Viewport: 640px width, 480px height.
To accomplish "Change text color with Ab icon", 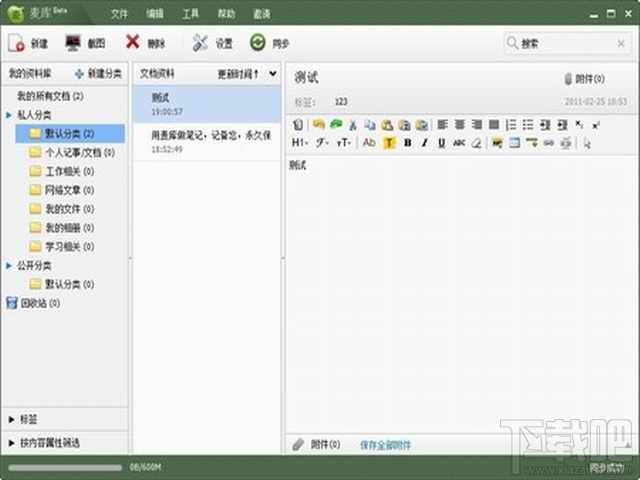I will (369, 142).
